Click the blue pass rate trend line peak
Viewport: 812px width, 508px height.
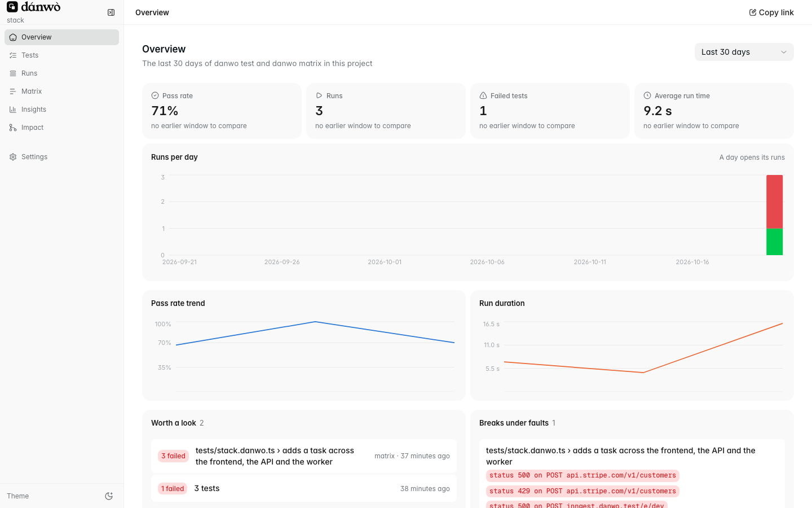click(x=315, y=322)
